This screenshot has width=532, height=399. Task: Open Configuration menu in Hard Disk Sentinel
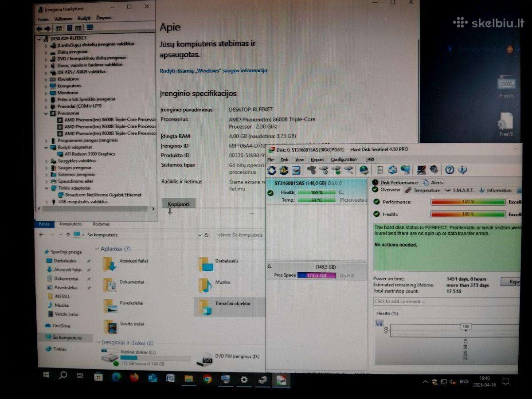click(x=344, y=160)
